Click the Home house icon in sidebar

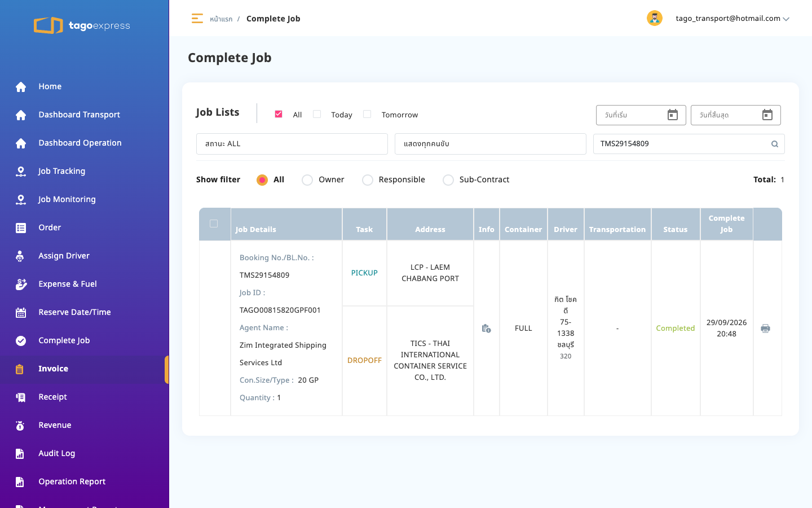21,86
